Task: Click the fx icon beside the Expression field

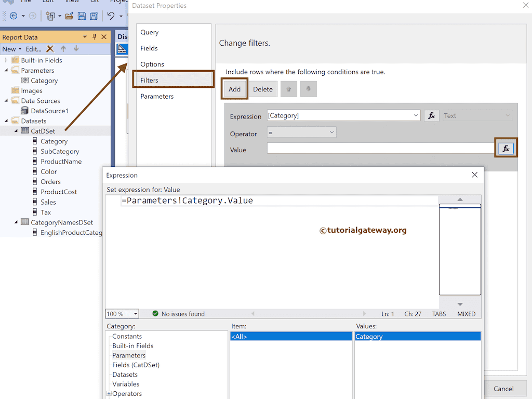Action: [x=432, y=115]
